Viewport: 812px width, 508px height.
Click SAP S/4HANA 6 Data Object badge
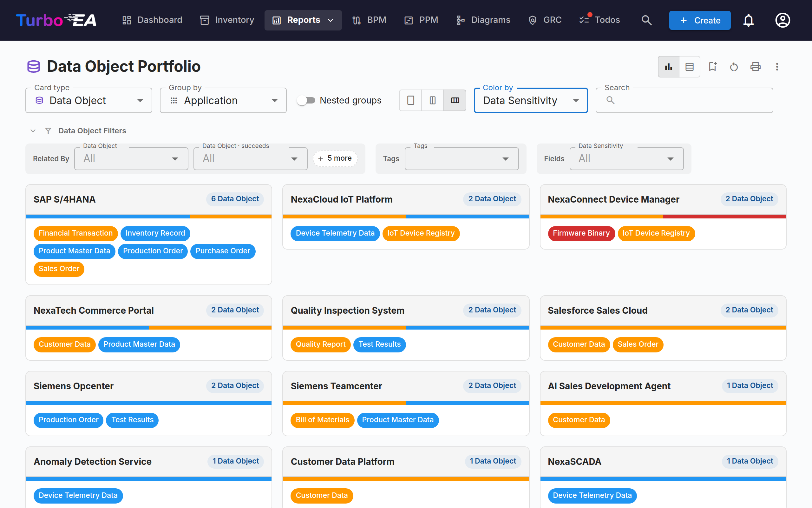pos(235,199)
